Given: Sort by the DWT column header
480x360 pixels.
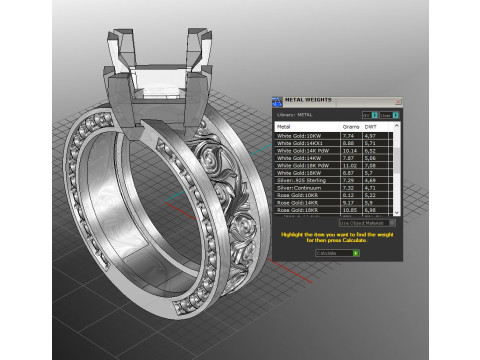Looking at the screenshot, I should pos(375,127).
